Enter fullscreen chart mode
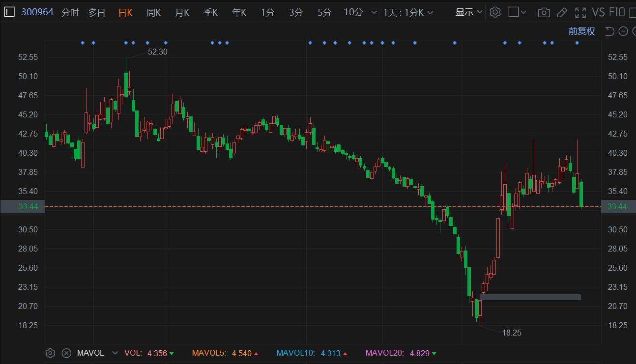This screenshot has width=636, height=364. [x=580, y=12]
